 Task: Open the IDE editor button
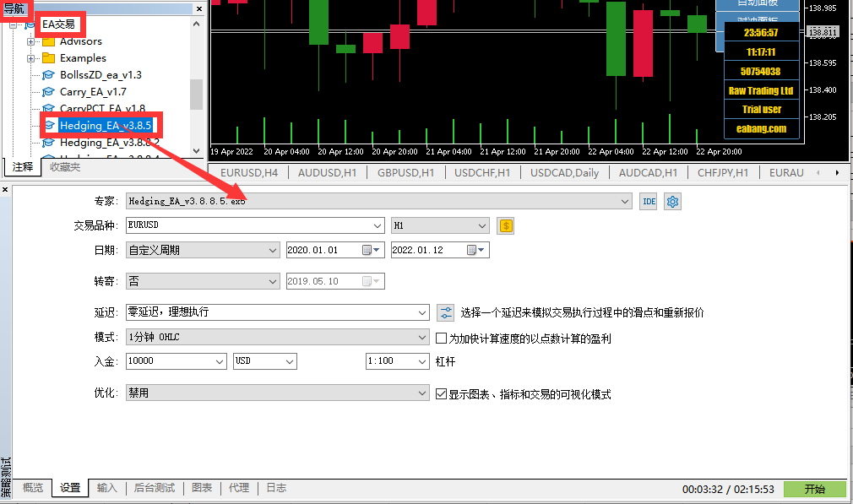click(648, 202)
